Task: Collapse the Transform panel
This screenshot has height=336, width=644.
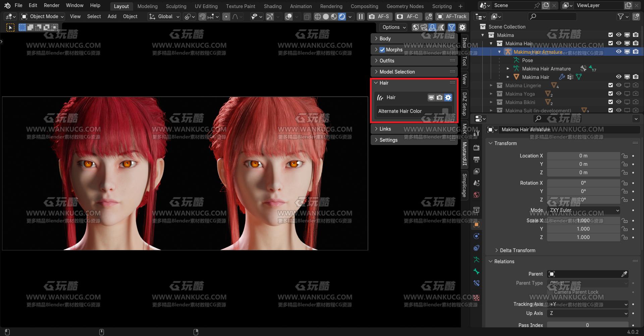Action: tap(491, 143)
